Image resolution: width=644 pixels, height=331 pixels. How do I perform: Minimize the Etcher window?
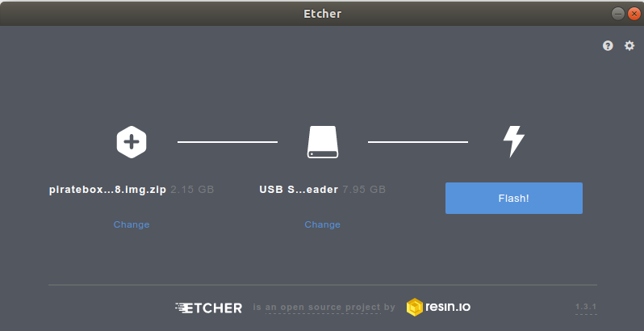617,14
